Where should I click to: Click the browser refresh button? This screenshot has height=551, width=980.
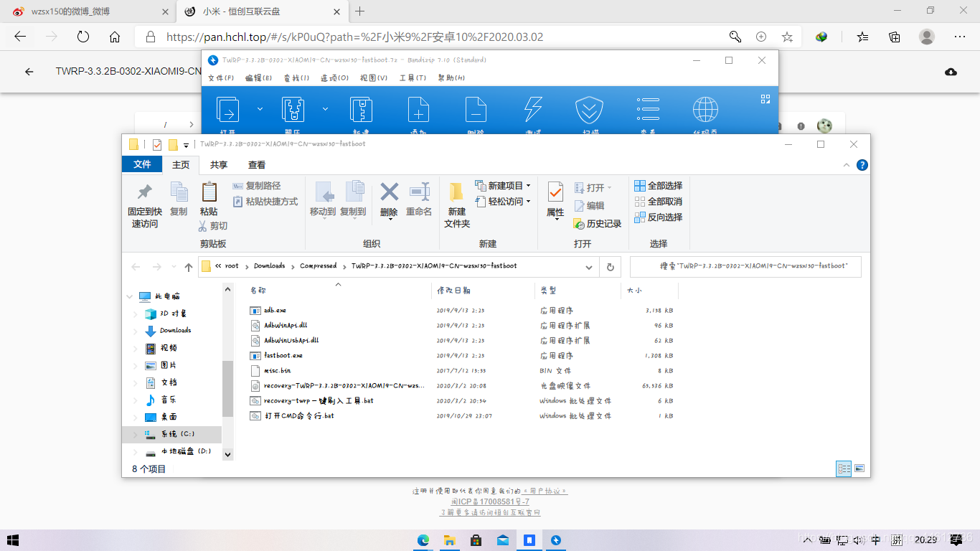(x=83, y=37)
